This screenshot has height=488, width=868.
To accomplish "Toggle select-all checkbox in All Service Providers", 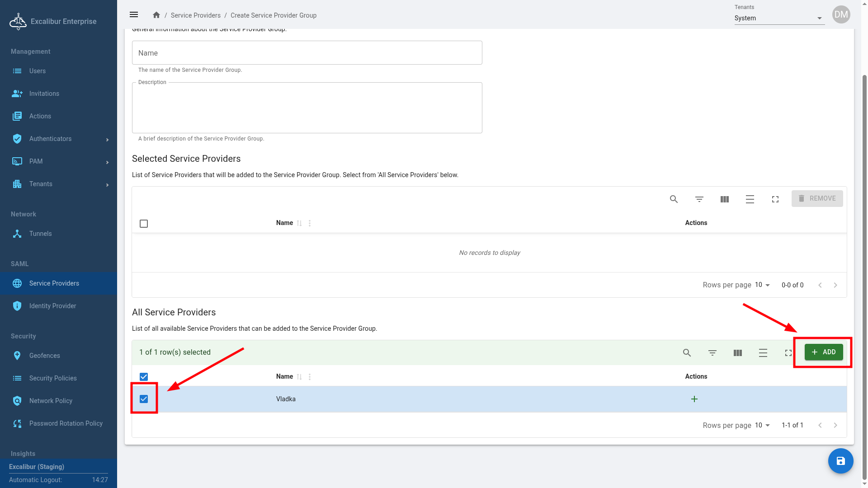I will pos(144,377).
